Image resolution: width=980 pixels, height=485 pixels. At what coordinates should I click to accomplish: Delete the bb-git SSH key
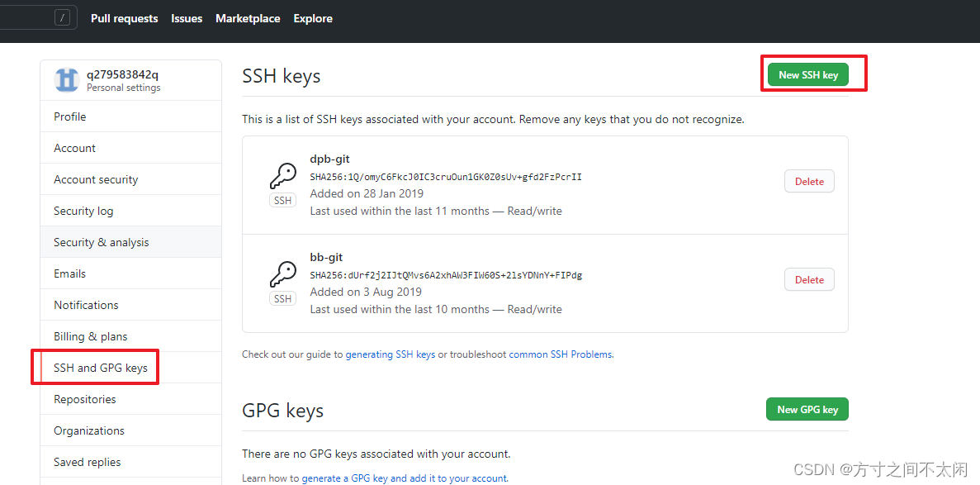[x=809, y=280]
